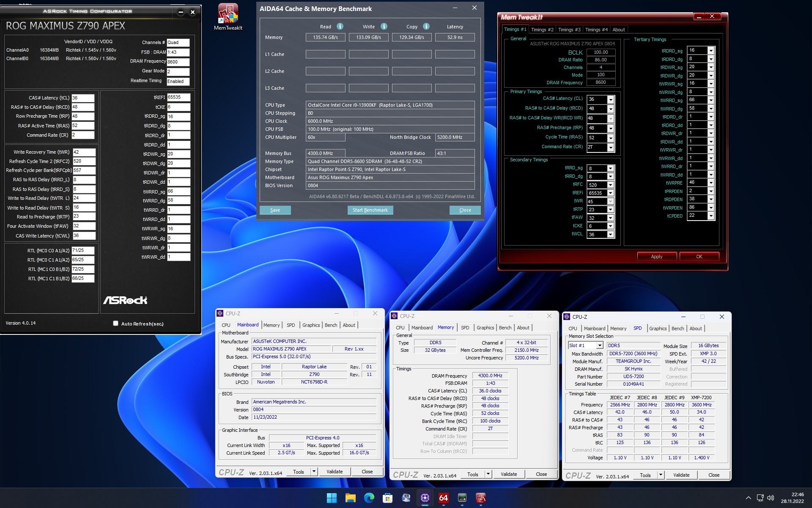Click Start Benchmark in AIDA64
Image resolution: width=812 pixels, height=508 pixels.
click(x=370, y=210)
